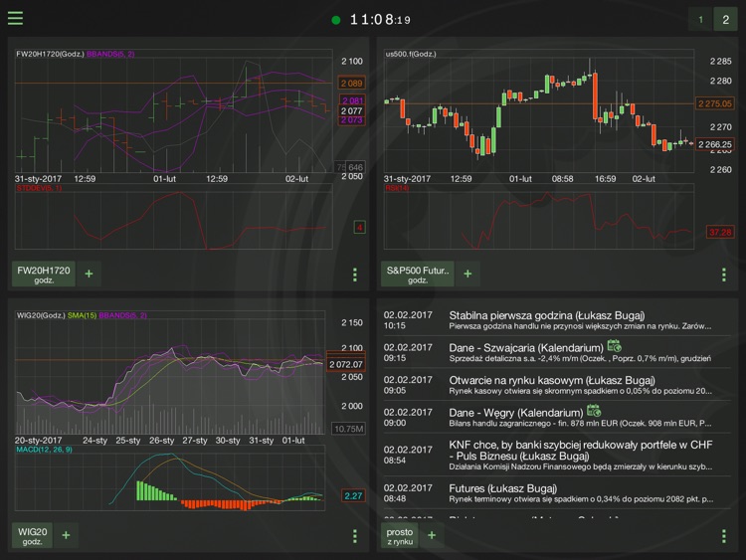Screen dimensions: 746x560
Task: Open the WIG20 panel three-dot menu
Action: coord(355,536)
